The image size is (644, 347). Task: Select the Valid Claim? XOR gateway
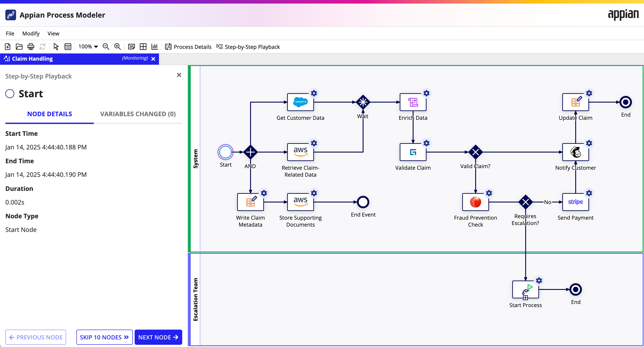[475, 152]
